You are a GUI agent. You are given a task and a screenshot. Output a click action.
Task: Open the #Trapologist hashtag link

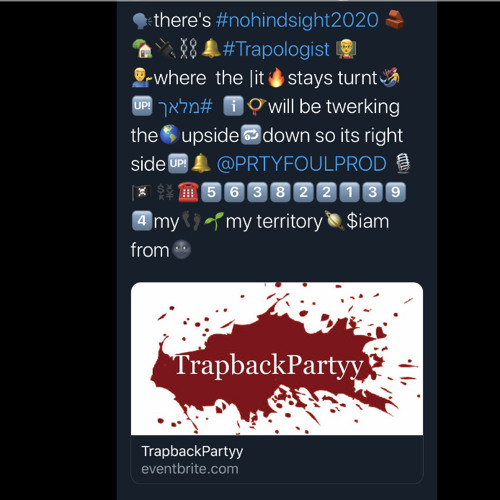coord(276,49)
